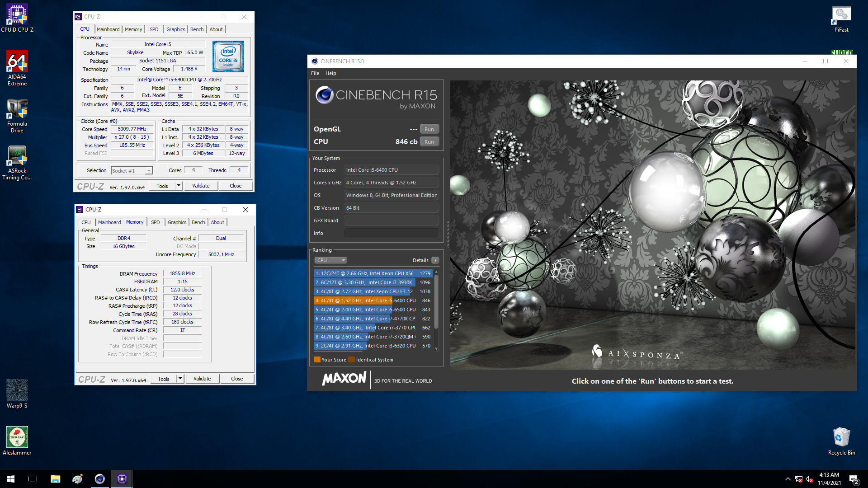Viewport: 868px width, 488px height.
Task: Click Core Speed value 5009.77 MHz
Action: point(132,129)
